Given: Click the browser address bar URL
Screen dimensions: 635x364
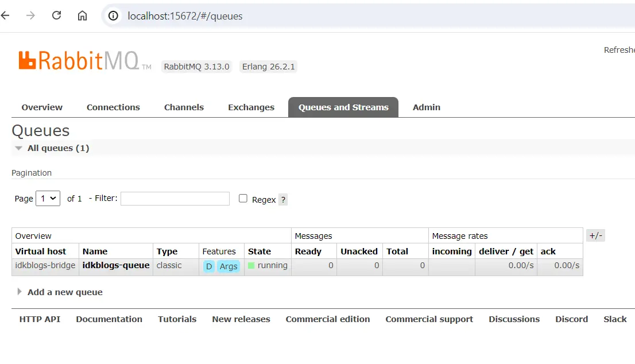Looking at the screenshot, I should pyautogui.click(x=185, y=16).
